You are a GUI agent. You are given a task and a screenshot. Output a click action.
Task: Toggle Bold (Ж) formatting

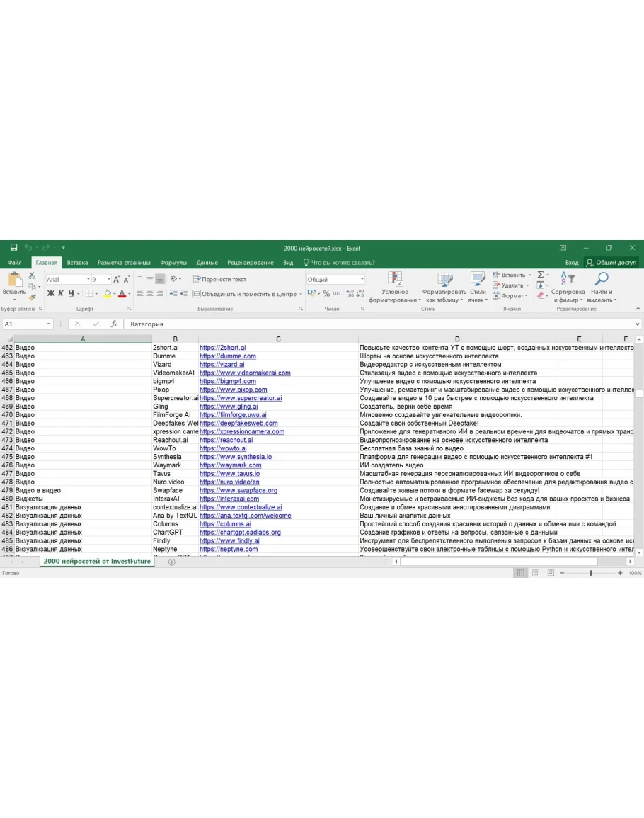50,294
